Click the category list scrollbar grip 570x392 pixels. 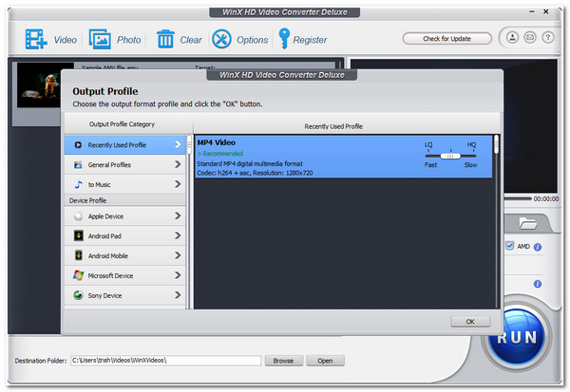(189, 145)
